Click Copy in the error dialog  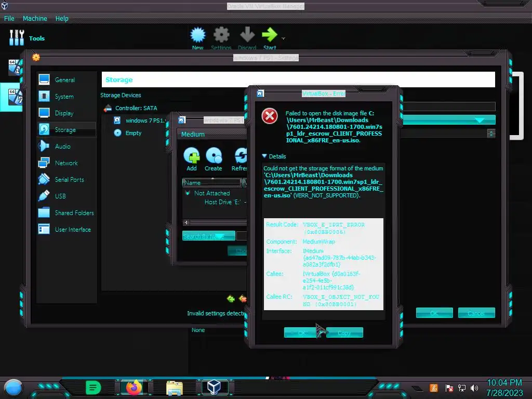click(x=344, y=333)
